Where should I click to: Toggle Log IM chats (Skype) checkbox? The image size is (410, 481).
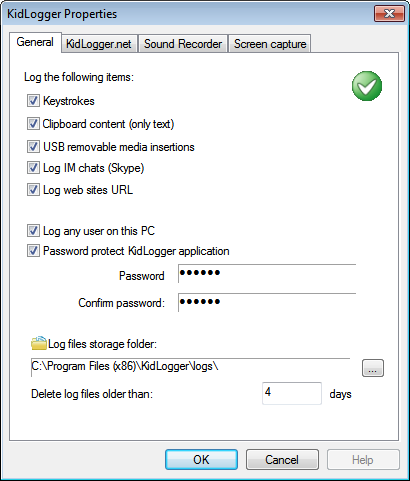(33, 168)
